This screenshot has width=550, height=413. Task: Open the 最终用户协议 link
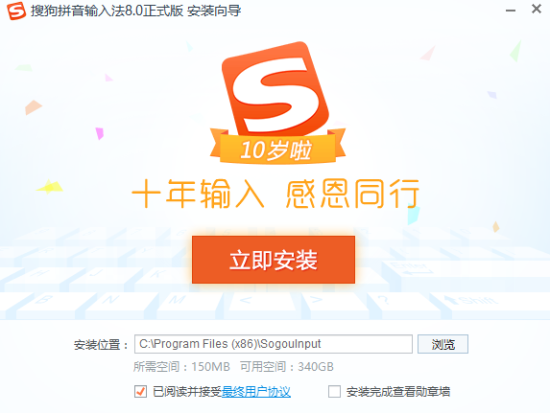click(256, 392)
